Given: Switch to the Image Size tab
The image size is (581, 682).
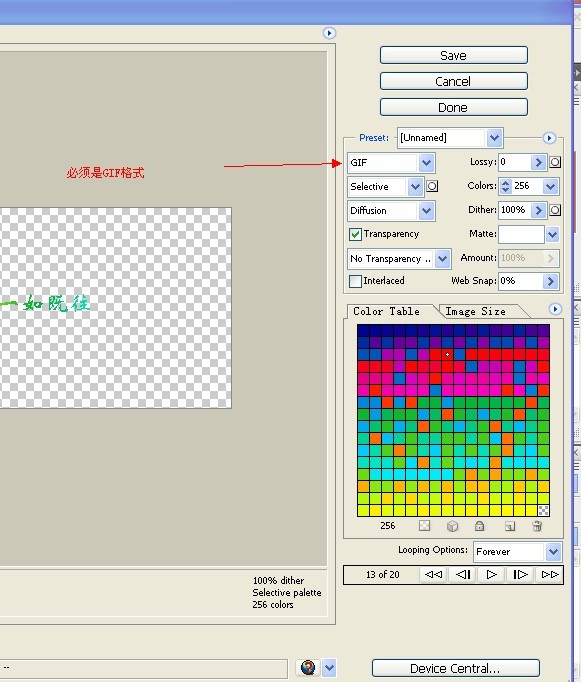Looking at the screenshot, I should pyautogui.click(x=475, y=311).
